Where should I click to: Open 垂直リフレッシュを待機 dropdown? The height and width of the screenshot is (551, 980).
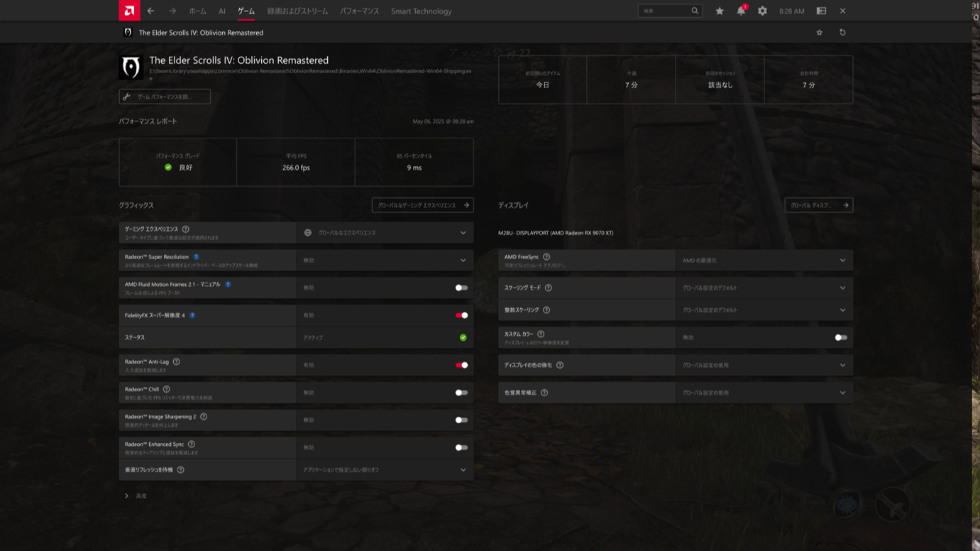pyautogui.click(x=385, y=470)
